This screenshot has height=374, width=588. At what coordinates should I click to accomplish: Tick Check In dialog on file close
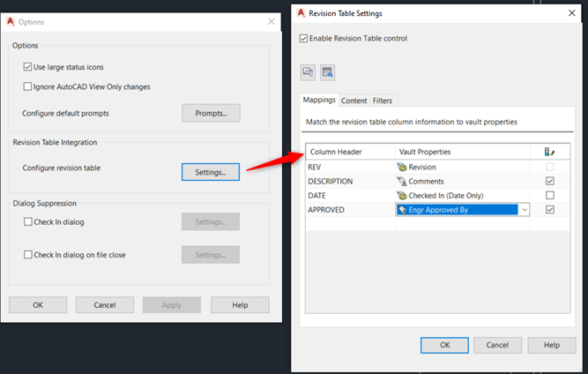tap(27, 255)
